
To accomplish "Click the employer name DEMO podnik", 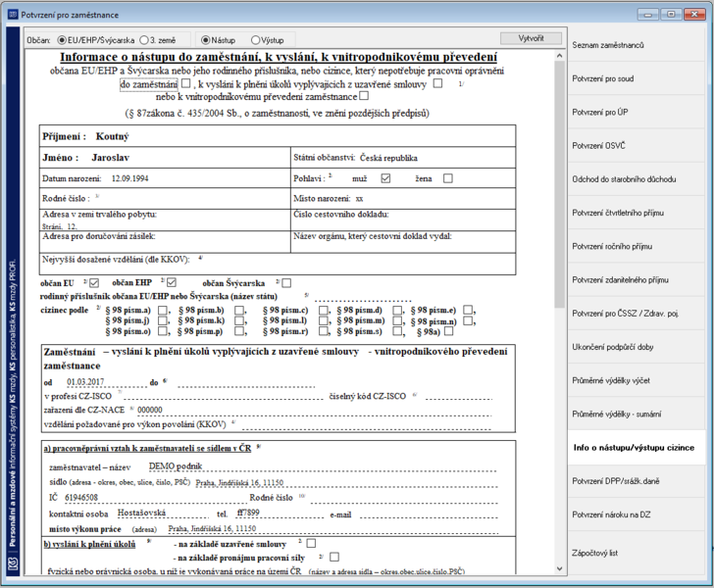I will [x=176, y=466].
